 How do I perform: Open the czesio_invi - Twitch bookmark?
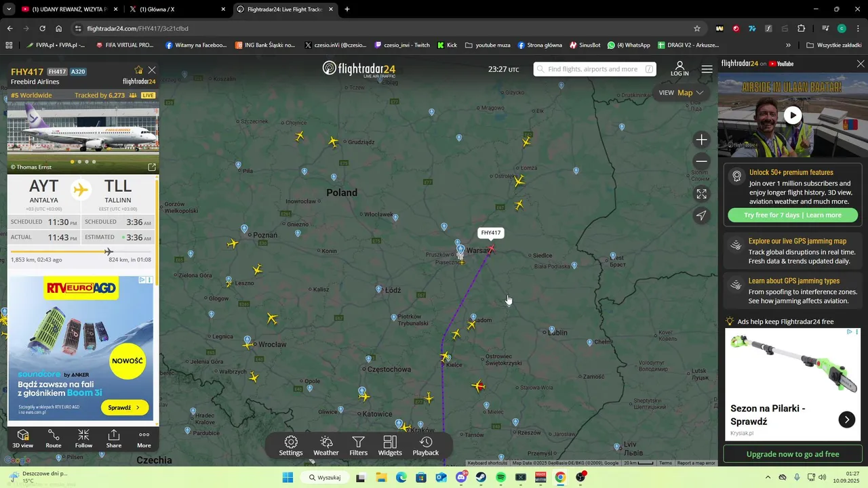[x=402, y=45]
